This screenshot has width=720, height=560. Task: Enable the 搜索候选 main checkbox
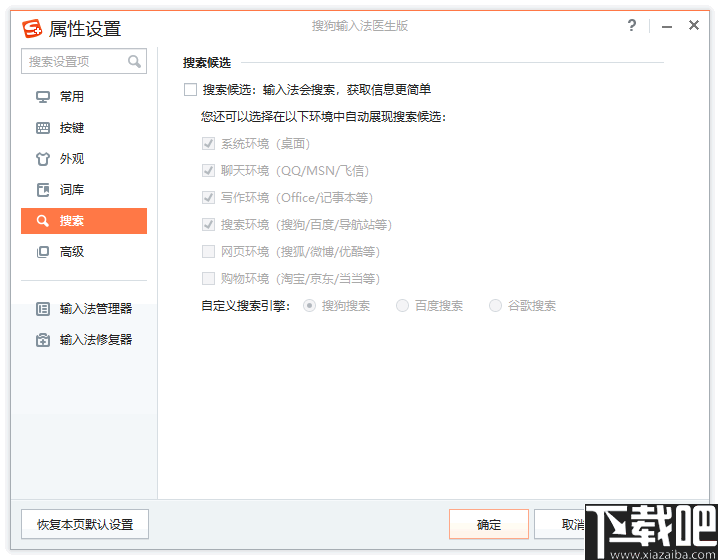click(190, 90)
